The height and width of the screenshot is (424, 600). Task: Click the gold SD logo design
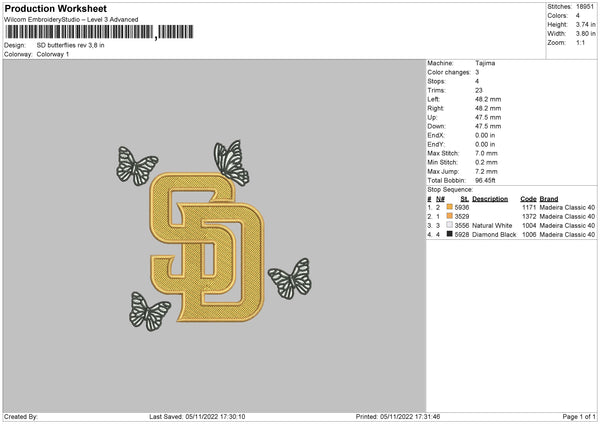pyautogui.click(x=207, y=247)
